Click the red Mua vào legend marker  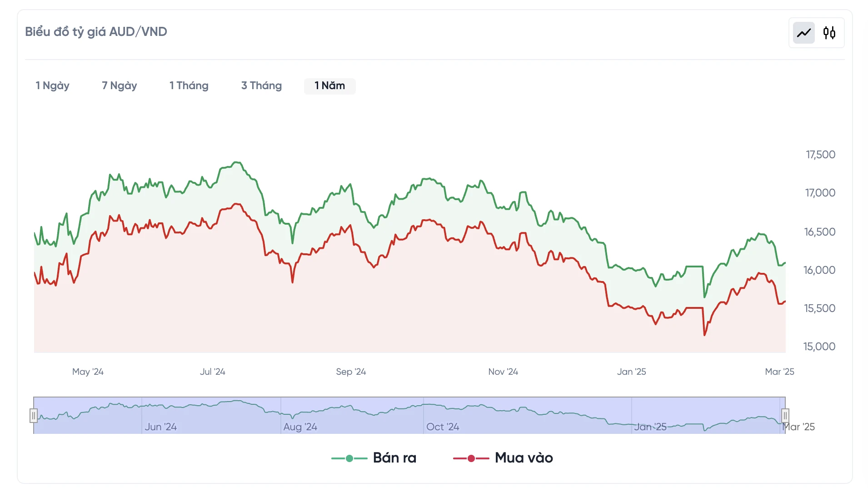tap(471, 458)
